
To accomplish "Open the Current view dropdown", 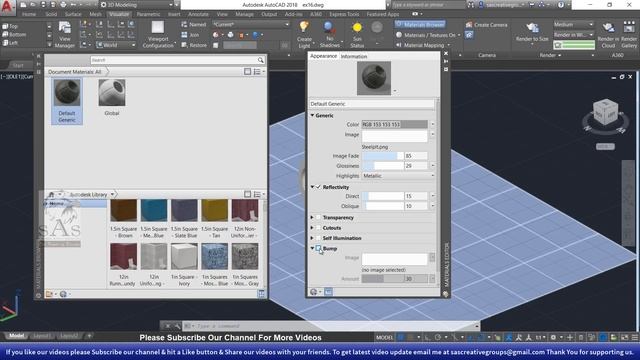I will [251, 24].
